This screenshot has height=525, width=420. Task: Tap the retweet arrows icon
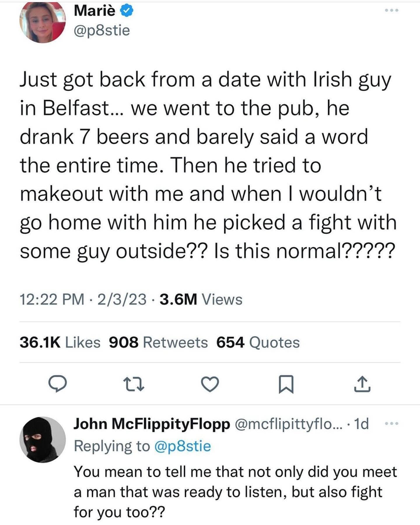134,384
